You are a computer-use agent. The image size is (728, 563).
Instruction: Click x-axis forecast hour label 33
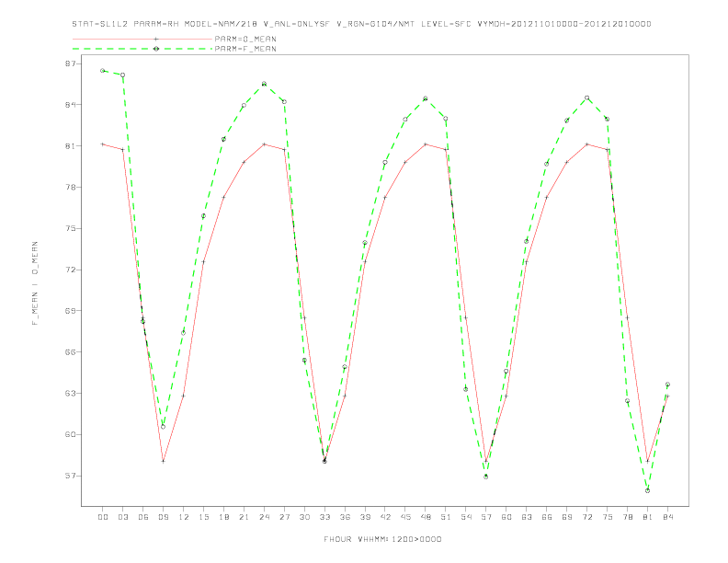pos(324,517)
